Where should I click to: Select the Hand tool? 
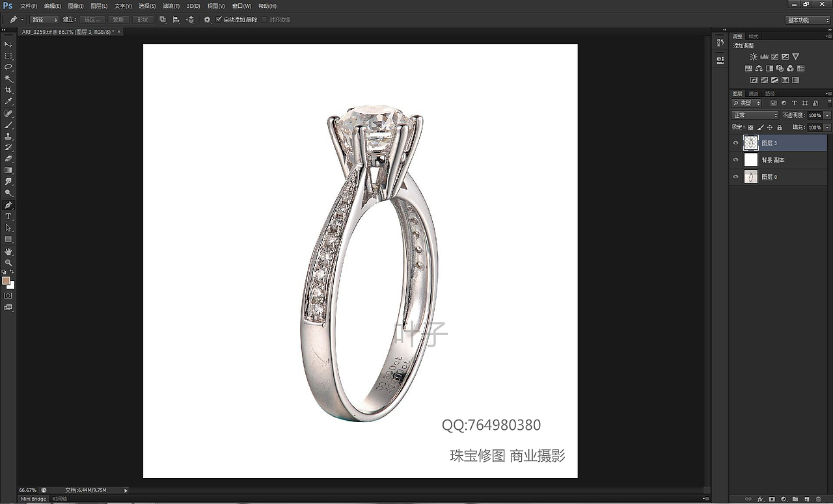coord(8,251)
